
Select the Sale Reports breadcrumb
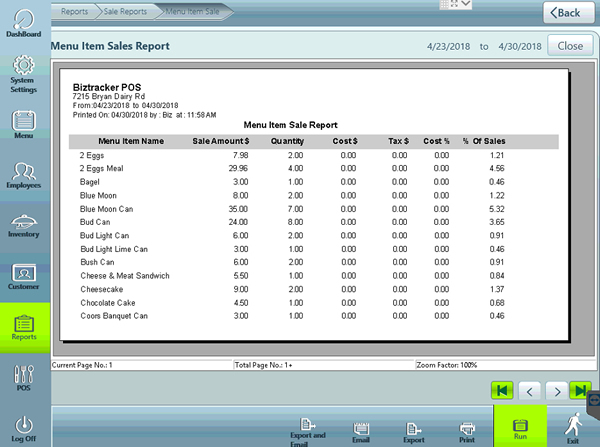click(x=125, y=11)
